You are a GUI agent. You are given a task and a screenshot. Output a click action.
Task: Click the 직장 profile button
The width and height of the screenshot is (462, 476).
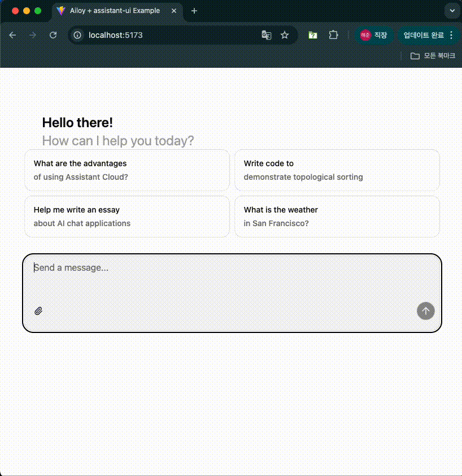(x=374, y=35)
